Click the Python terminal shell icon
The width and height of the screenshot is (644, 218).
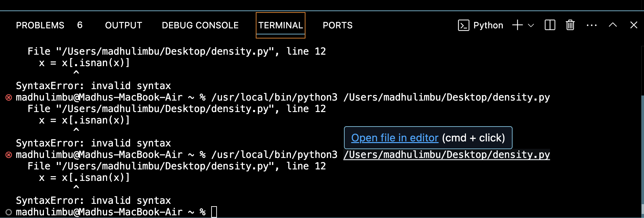pyautogui.click(x=463, y=25)
